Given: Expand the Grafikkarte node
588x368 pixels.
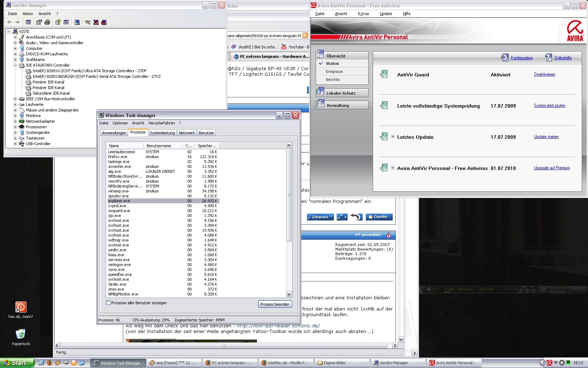Looking at the screenshot, I should pyautogui.click(x=15, y=60).
